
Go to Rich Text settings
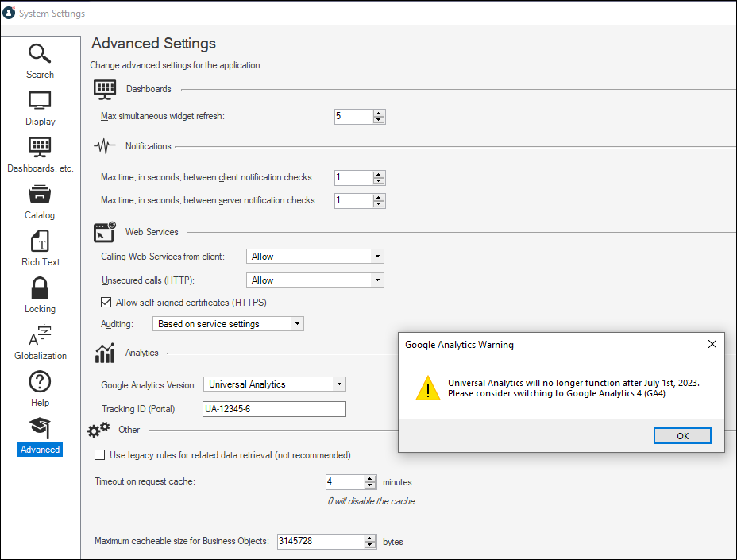[x=40, y=249]
